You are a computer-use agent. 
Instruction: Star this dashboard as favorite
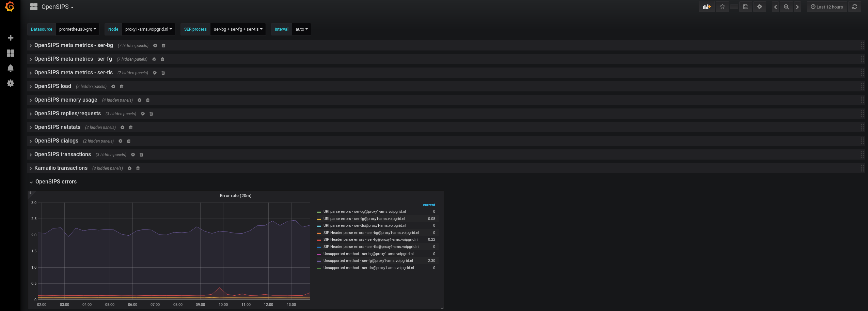722,7
